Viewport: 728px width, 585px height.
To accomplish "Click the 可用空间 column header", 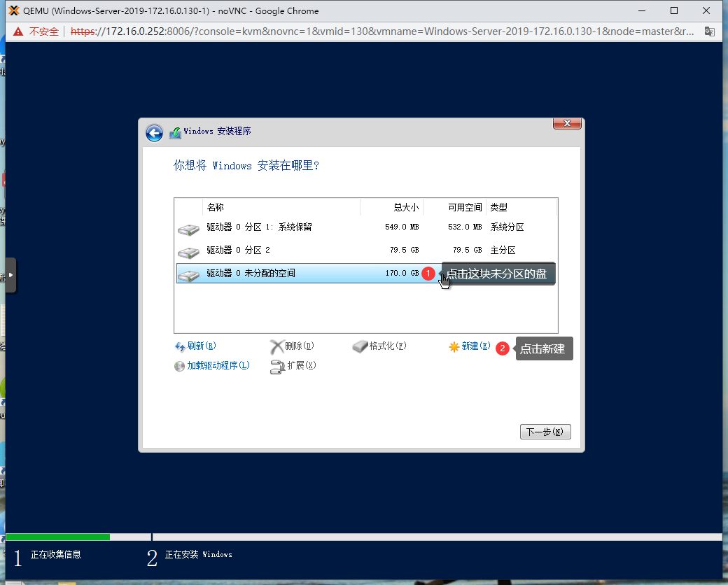I will click(x=454, y=207).
